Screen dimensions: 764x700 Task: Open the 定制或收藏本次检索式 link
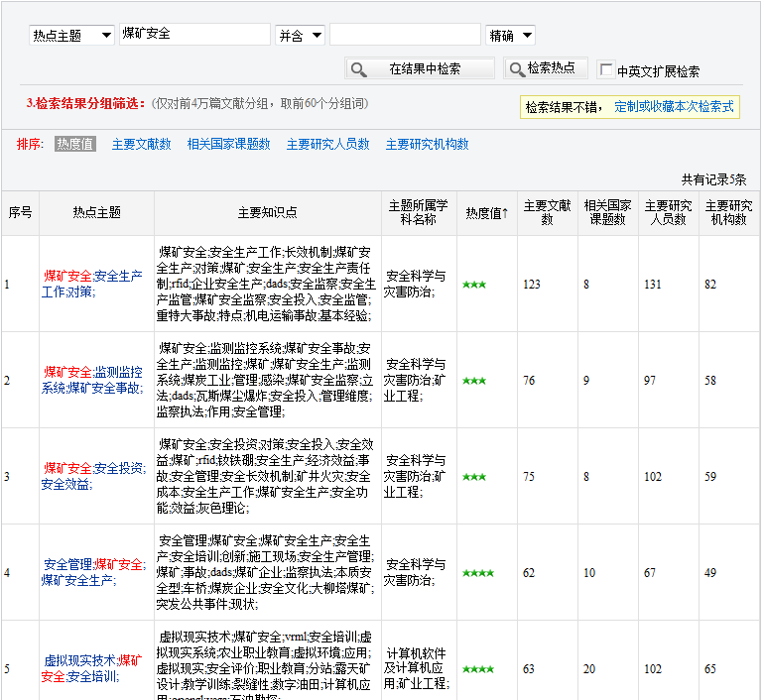674,107
